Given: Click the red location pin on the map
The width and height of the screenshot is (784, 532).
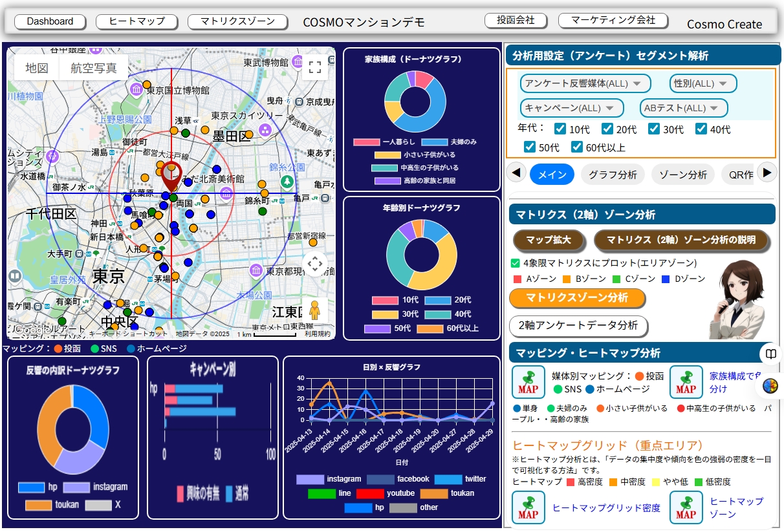Looking at the screenshot, I should pos(171,176).
